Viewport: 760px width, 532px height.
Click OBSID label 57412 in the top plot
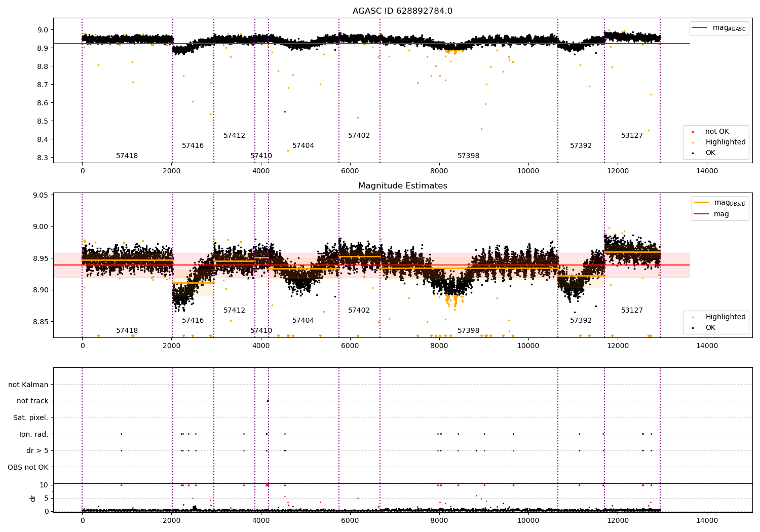pos(234,135)
